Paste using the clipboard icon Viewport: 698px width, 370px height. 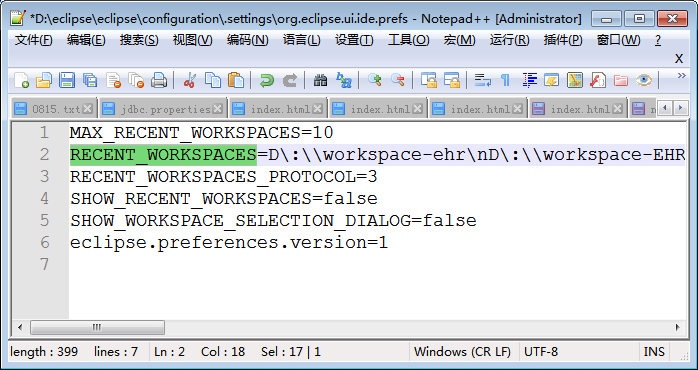pos(236,81)
